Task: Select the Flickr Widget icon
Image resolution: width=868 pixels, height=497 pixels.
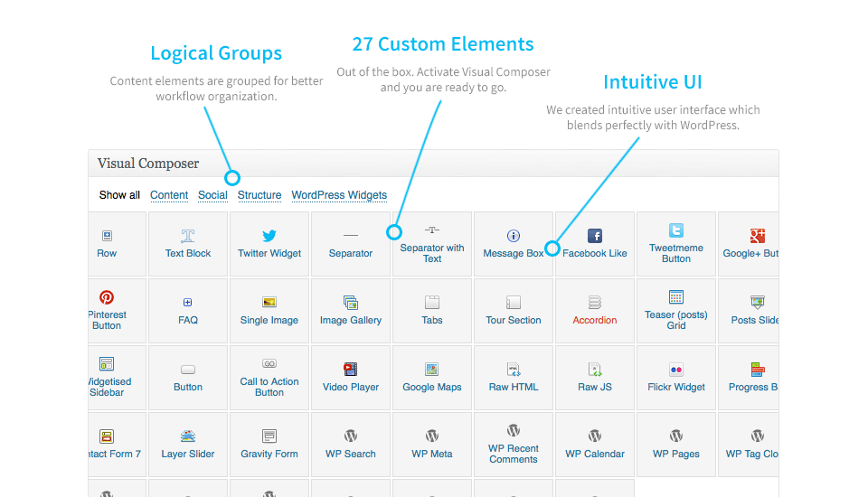Action: [676, 370]
